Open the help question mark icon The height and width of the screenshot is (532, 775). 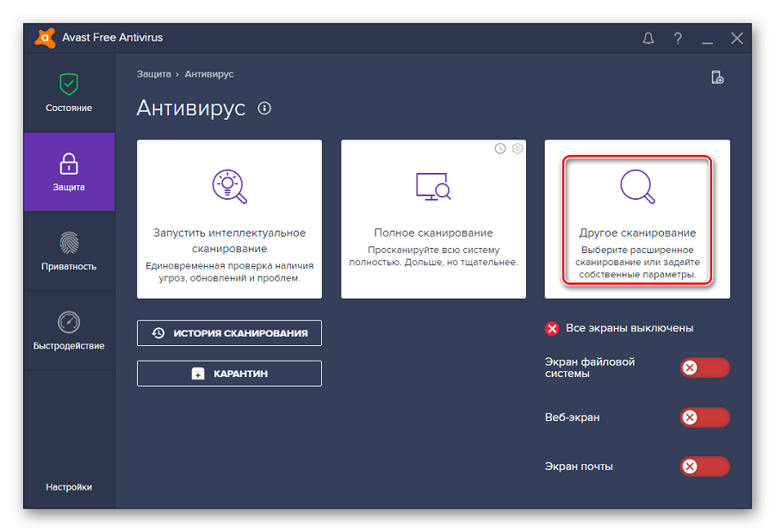[x=678, y=39]
